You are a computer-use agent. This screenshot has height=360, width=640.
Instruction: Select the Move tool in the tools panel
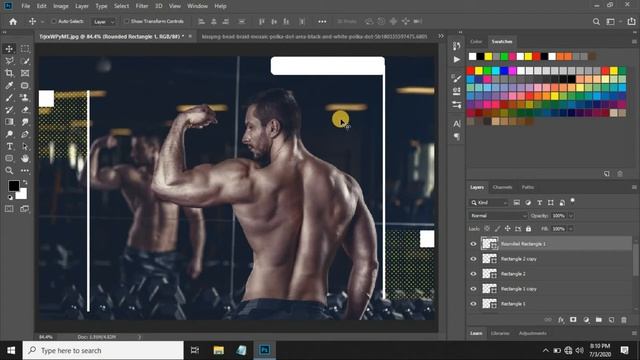9,49
